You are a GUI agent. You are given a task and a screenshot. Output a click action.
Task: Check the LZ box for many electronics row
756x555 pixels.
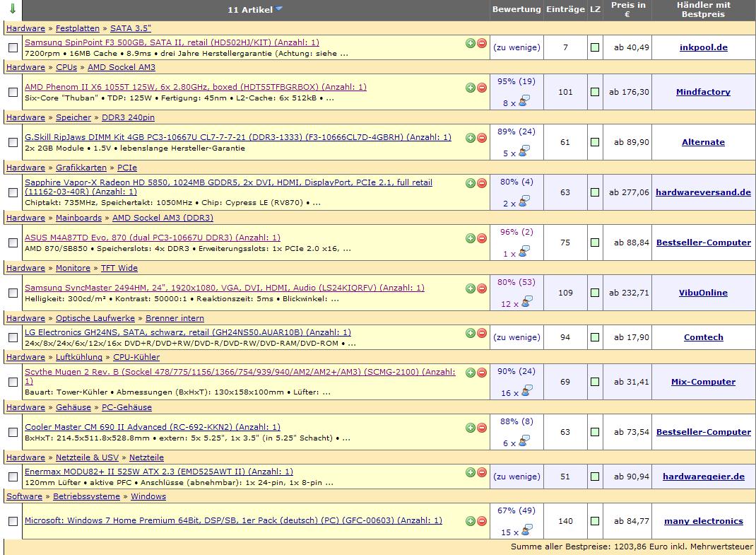595,521
